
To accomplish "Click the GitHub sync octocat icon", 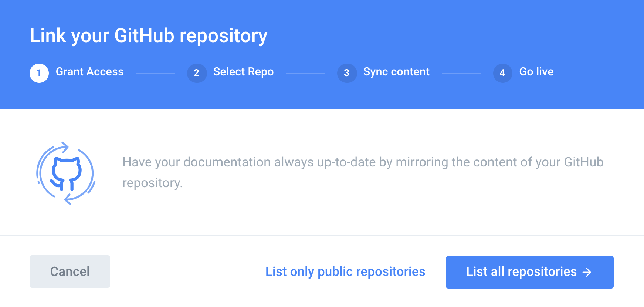I will point(66,173).
